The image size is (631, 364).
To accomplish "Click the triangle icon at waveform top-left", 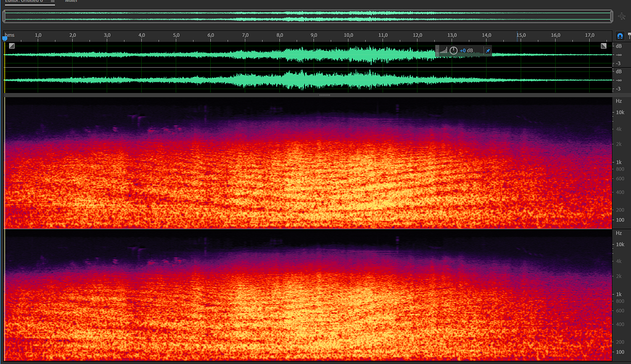I will click(x=11, y=45).
